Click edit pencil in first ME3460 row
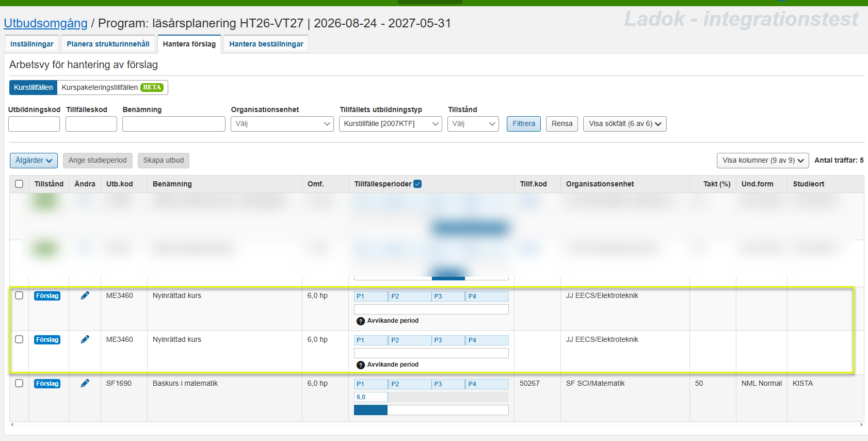Image resolution: width=868 pixels, height=441 pixels. [x=85, y=295]
